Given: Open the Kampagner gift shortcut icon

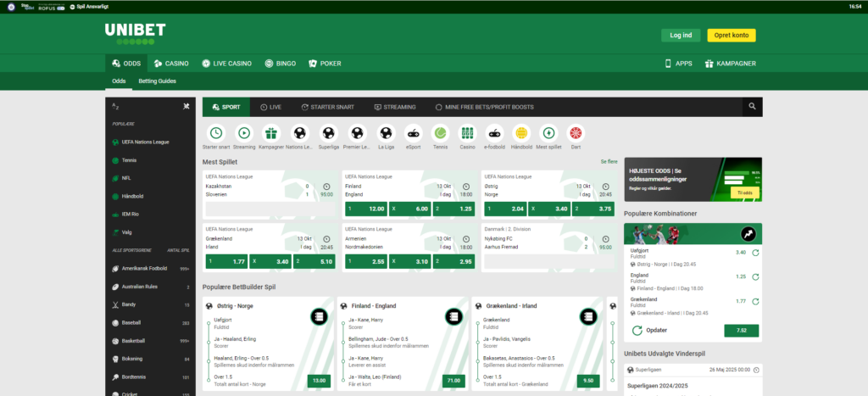Looking at the screenshot, I should pyautogui.click(x=270, y=133).
